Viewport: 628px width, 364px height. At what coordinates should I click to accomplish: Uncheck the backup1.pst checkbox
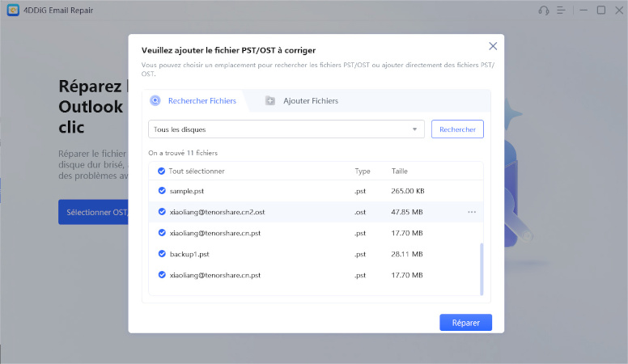162,253
